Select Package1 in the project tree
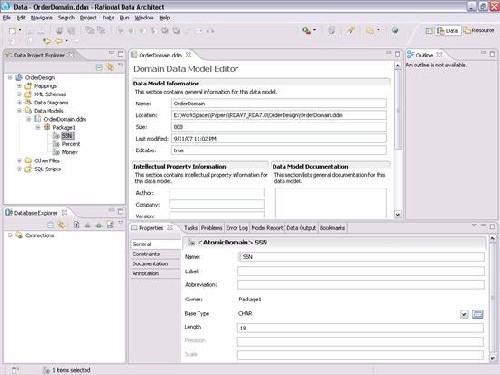This screenshot has width=500, height=375. click(64, 127)
